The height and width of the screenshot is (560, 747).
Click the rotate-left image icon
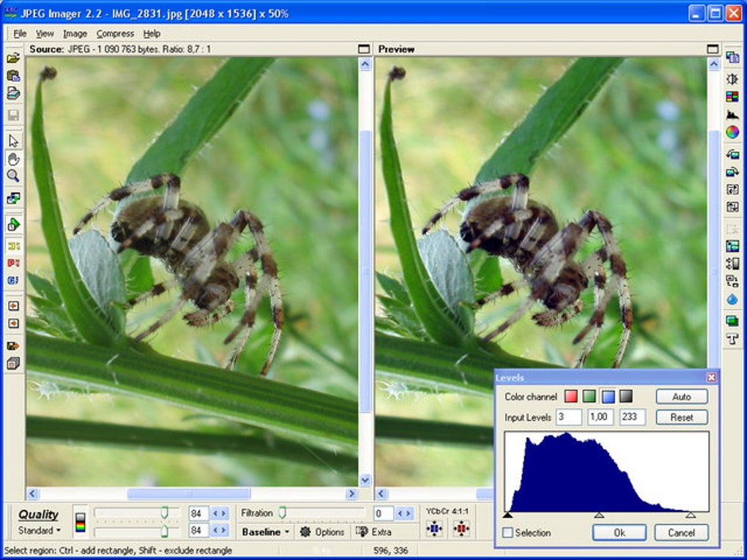(x=732, y=154)
